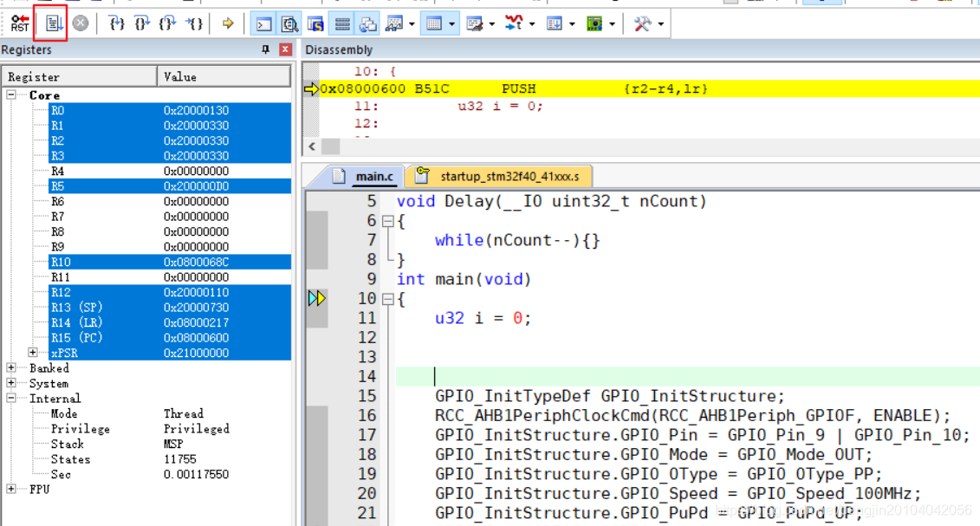Open the Watch Windows icon
The image size is (980, 526).
click(394, 24)
